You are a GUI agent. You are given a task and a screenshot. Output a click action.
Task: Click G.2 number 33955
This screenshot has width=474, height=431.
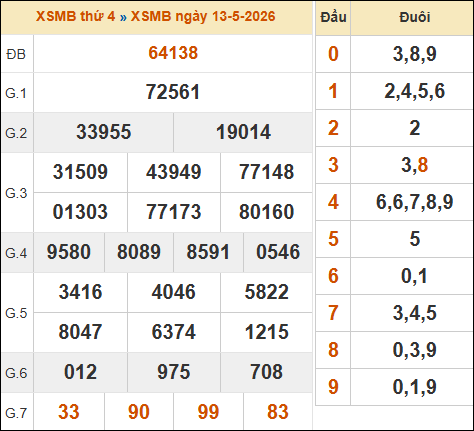coord(104,132)
